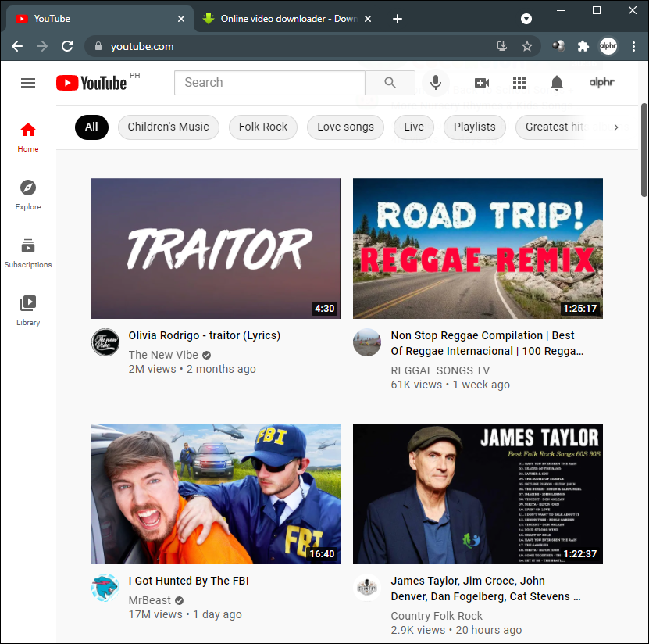Screen dimensions: 649x644
Task: Focus the YouTube Search field
Action: tap(270, 83)
